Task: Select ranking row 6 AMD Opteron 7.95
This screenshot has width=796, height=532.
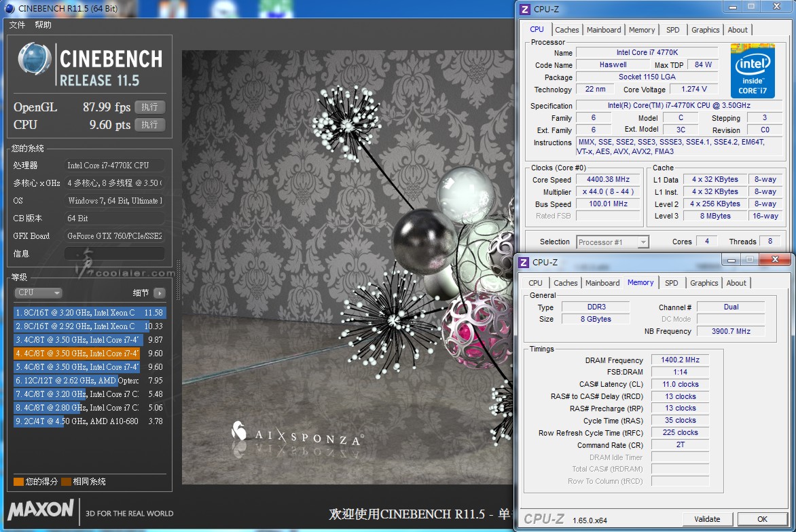Action: [90, 381]
